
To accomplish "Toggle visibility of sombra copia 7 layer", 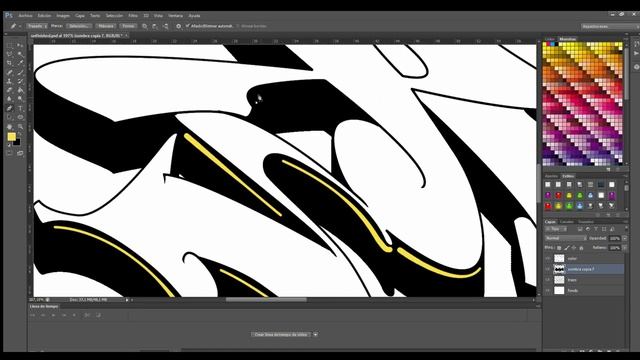I will 547,269.
